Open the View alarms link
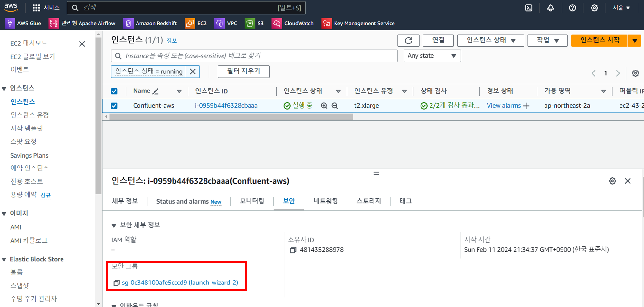This screenshot has width=644, height=307. pos(504,106)
